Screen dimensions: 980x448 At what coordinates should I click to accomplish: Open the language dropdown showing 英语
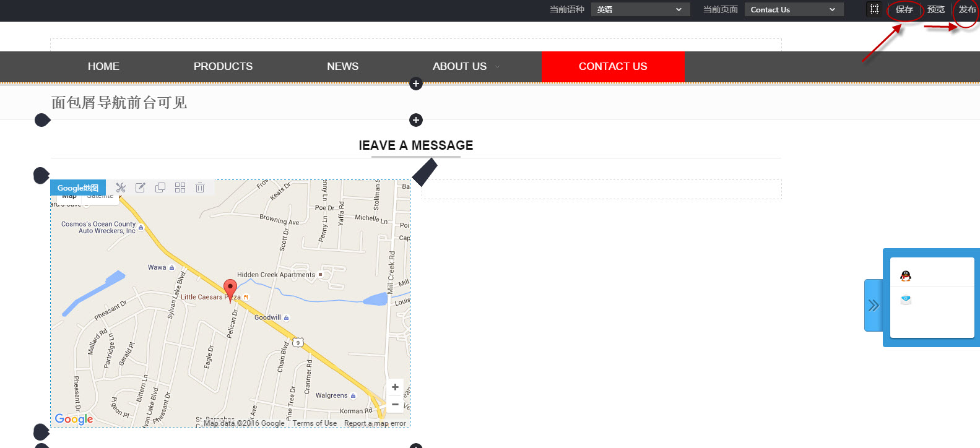pyautogui.click(x=640, y=9)
